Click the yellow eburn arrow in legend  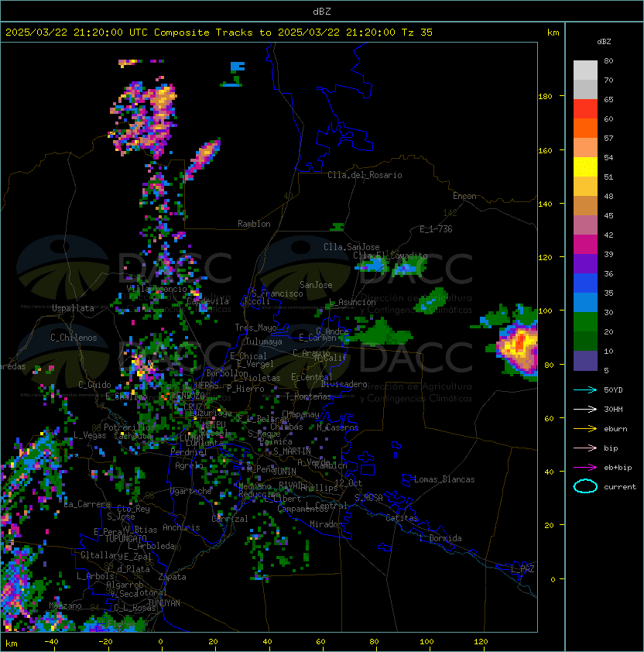585,429
